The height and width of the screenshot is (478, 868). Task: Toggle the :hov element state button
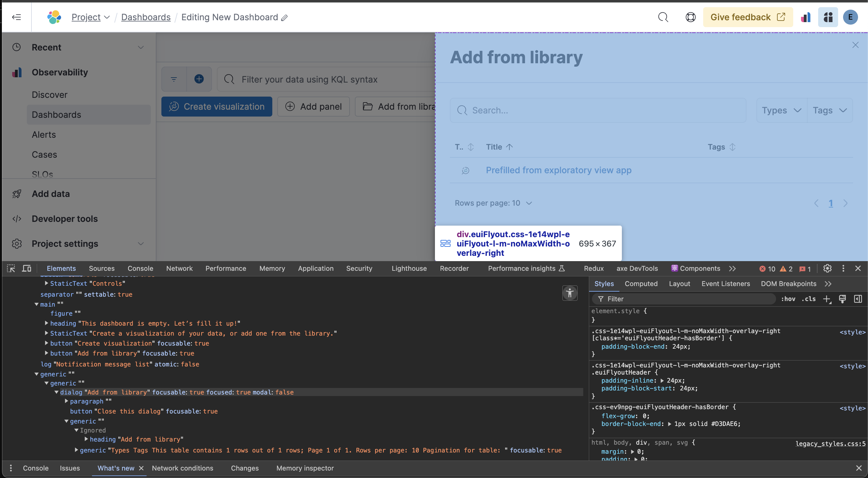788,299
